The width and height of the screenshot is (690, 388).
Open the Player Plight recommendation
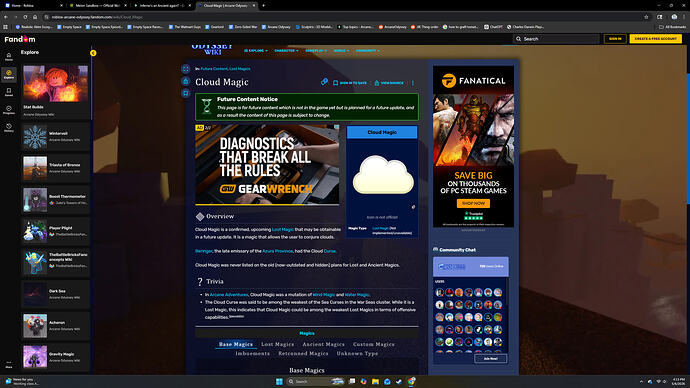[55, 231]
